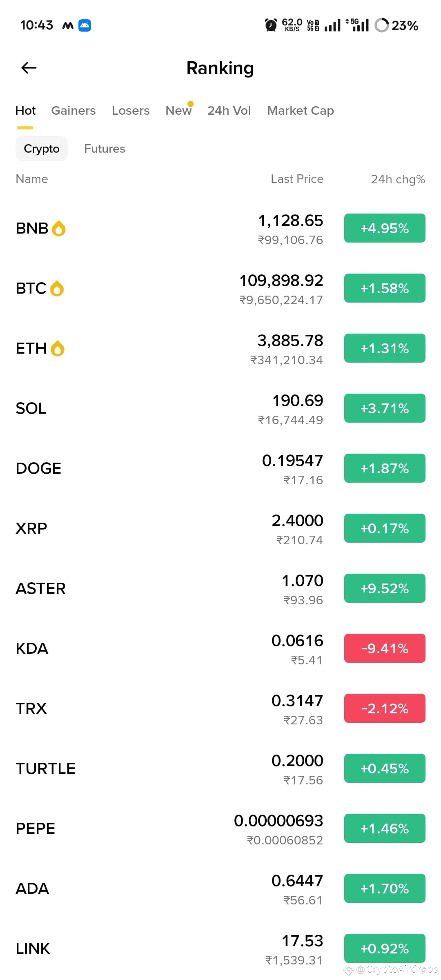The height and width of the screenshot is (980, 441).
Task: Tap the battery indicator showing 23%
Action: tap(396, 25)
